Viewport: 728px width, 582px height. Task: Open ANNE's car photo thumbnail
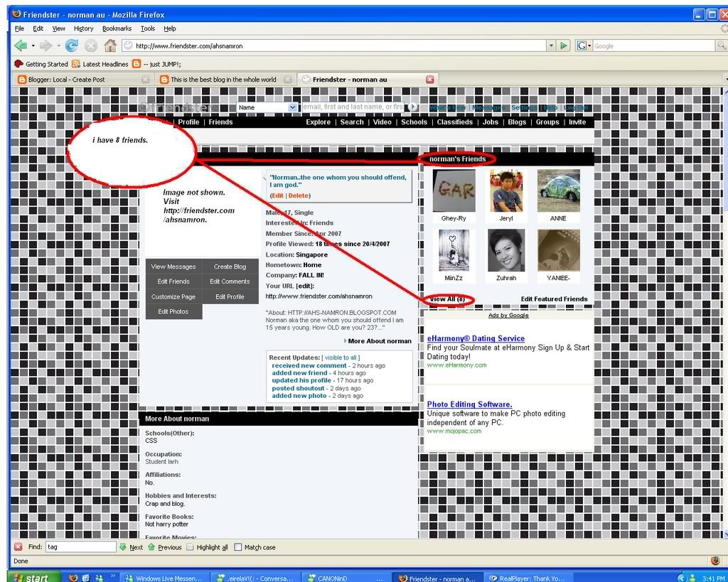click(559, 190)
